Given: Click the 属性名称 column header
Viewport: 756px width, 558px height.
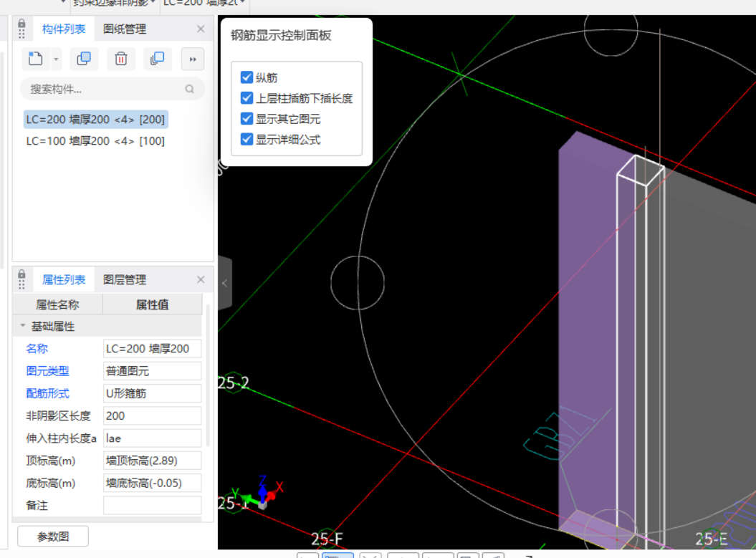Looking at the screenshot, I should tap(58, 304).
